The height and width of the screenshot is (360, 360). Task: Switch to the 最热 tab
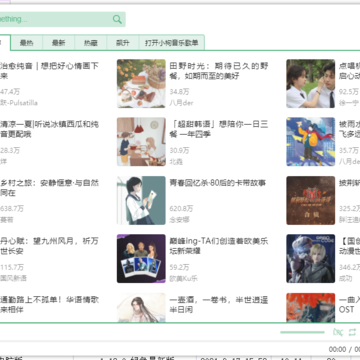click(x=27, y=43)
